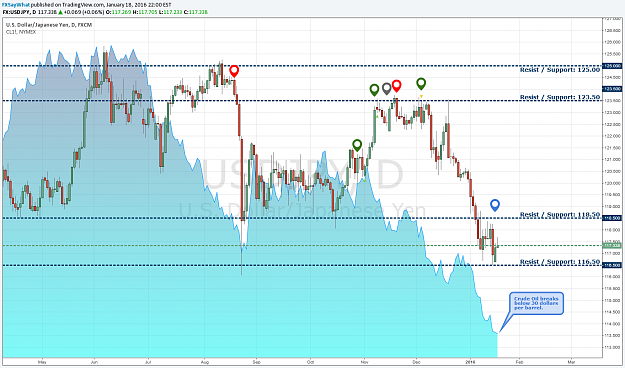Click the Crude Oil breaks below 30 dollars callout

pos(536,303)
